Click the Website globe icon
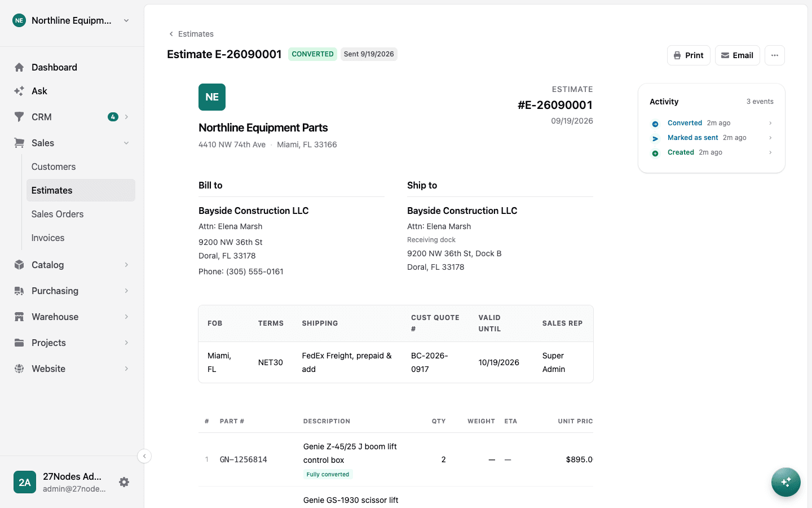Image resolution: width=812 pixels, height=508 pixels. coord(19,369)
